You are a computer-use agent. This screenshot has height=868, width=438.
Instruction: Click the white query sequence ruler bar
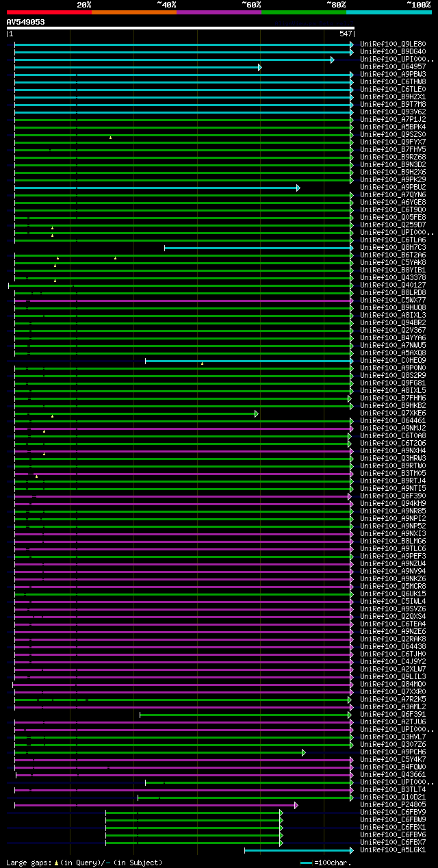click(x=180, y=28)
